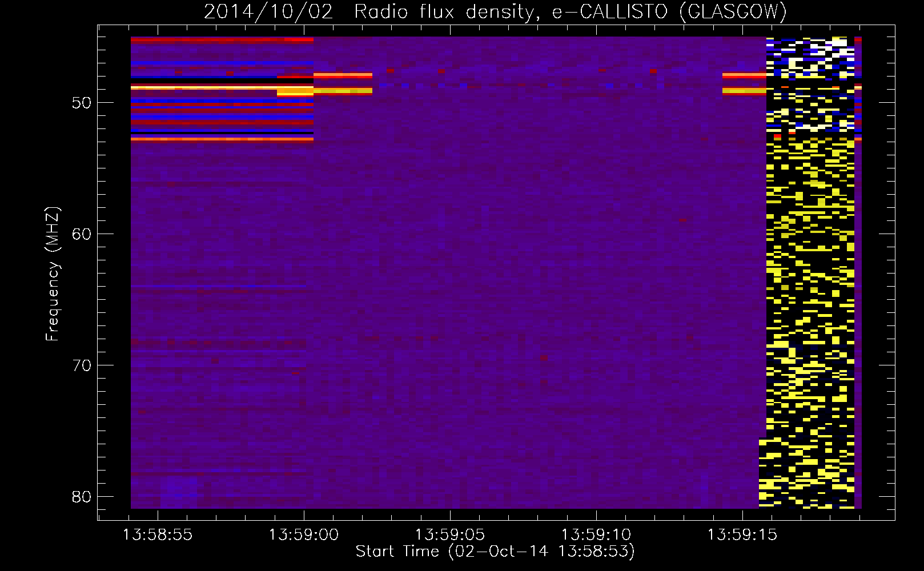Click the 13:59:05 time tick label
Image resolution: width=924 pixels, height=571 pixels.
pyautogui.click(x=450, y=535)
